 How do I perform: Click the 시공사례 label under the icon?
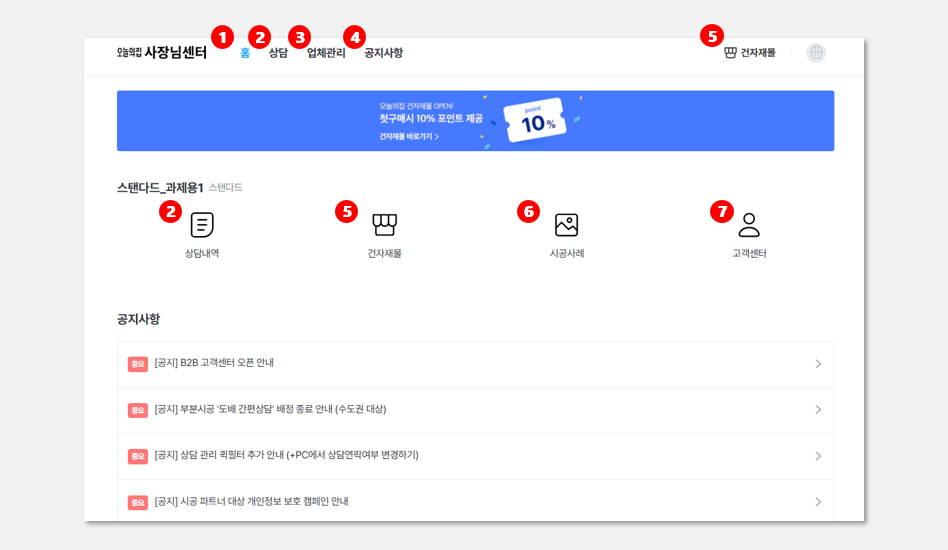(567, 253)
